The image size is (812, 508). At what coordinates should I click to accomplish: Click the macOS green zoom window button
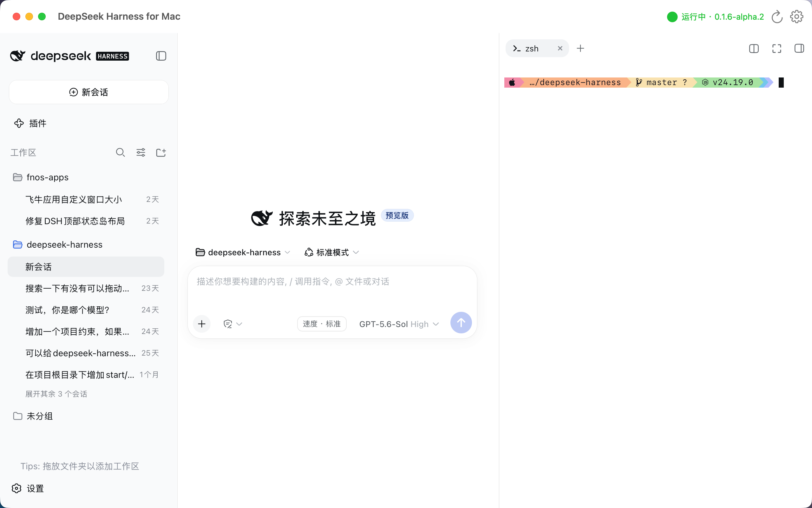click(42, 17)
